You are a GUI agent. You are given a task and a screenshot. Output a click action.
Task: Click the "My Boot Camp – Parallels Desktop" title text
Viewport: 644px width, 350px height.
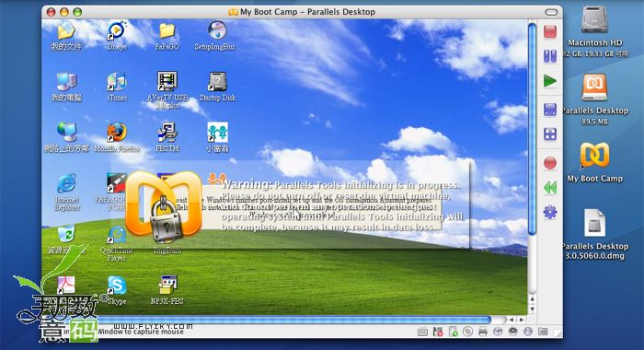pos(307,12)
